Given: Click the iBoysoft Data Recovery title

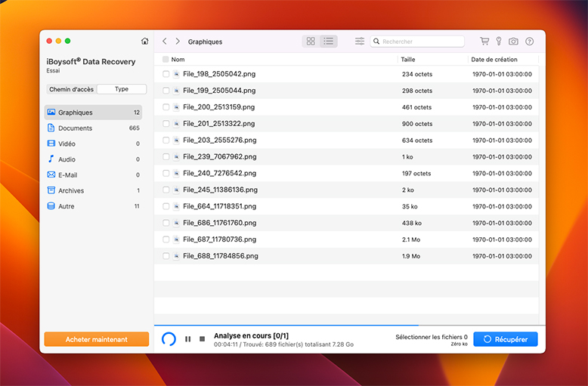Looking at the screenshot, I should (x=91, y=61).
